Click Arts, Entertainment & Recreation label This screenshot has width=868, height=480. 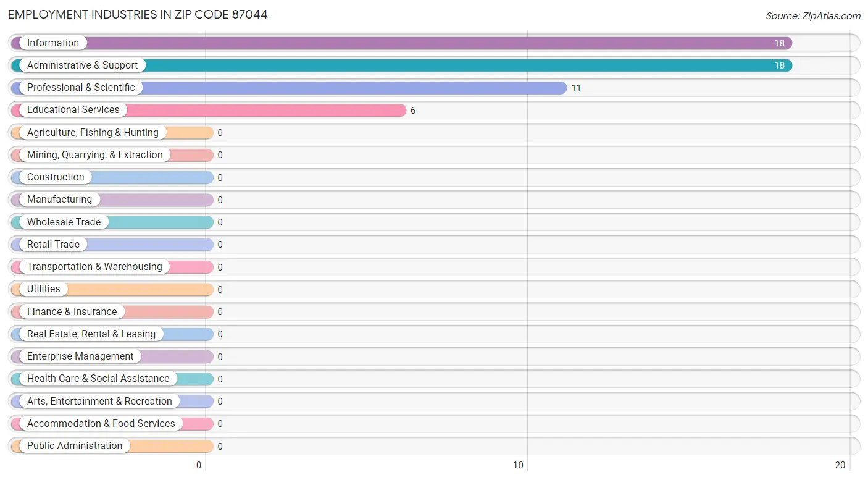tap(99, 402)
